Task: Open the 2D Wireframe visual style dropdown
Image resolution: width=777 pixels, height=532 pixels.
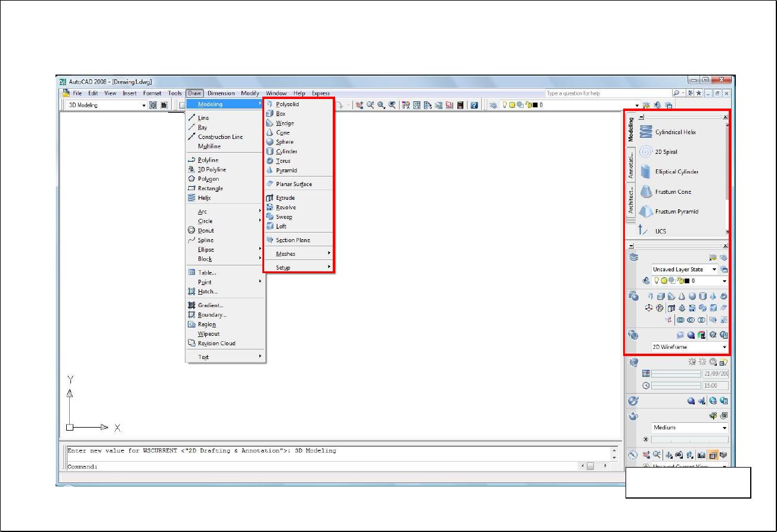Action: pyautogui.click(x=689, y=347)
